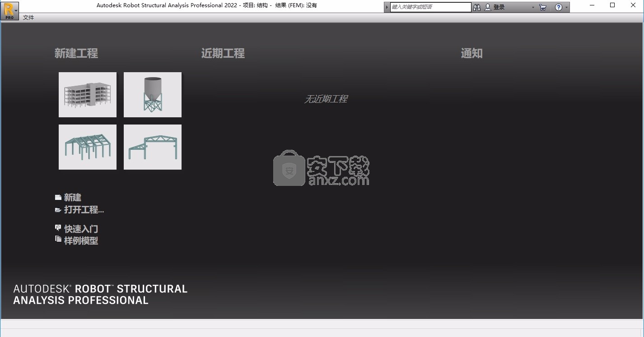Open the 文件 menu
This screenshot has width=644, height=337.
28,18
